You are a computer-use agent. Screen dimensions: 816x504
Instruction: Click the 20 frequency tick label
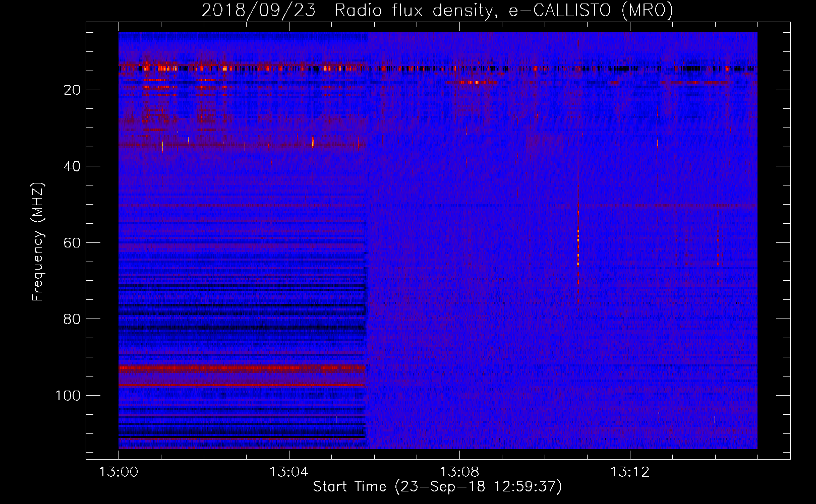[x=72, y=90]
